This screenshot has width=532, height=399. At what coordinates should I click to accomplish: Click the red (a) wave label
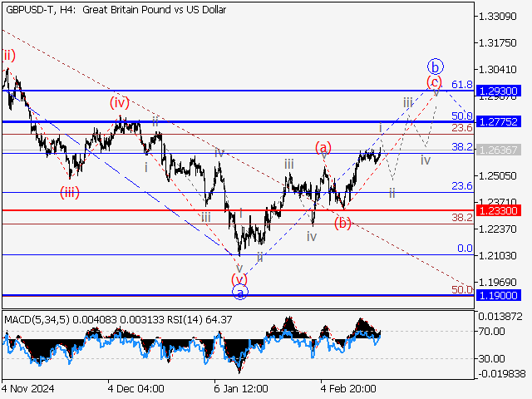[x=323, y=148]
